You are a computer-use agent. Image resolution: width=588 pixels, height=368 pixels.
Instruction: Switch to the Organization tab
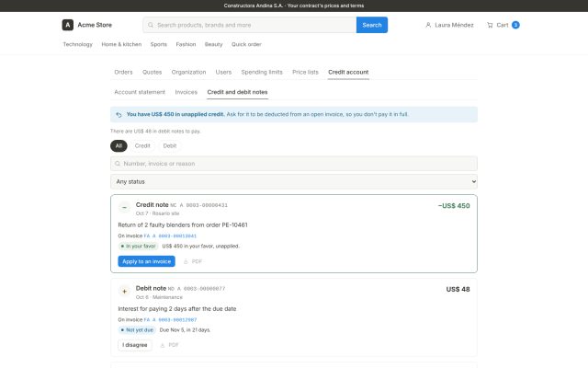[x=188, y=72]
